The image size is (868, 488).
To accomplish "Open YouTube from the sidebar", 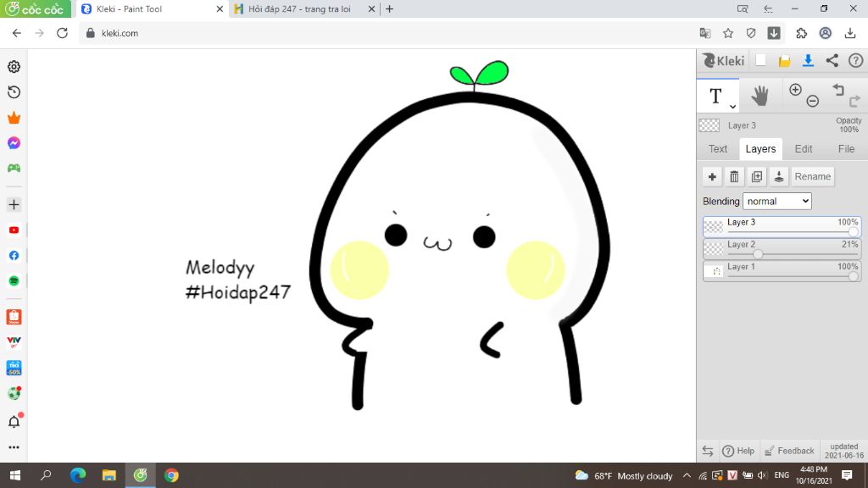I will point(14,230).
